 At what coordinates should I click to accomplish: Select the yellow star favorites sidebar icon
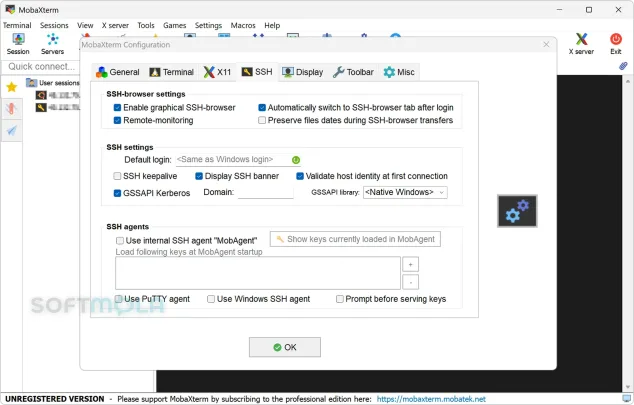pyautogui.click(x=12, y=87)
